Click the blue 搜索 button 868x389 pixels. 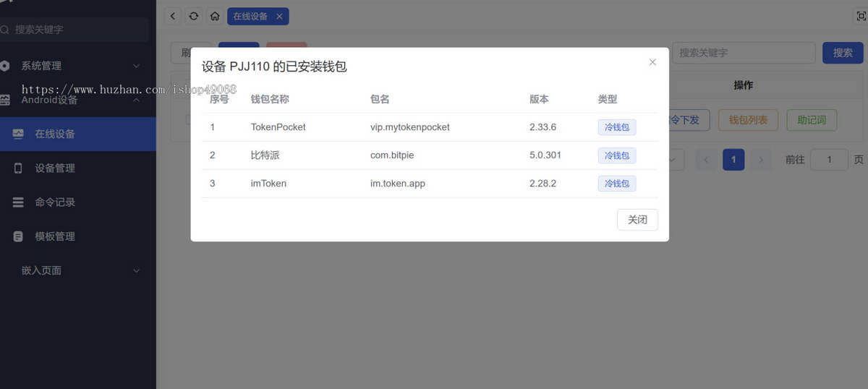843,53
